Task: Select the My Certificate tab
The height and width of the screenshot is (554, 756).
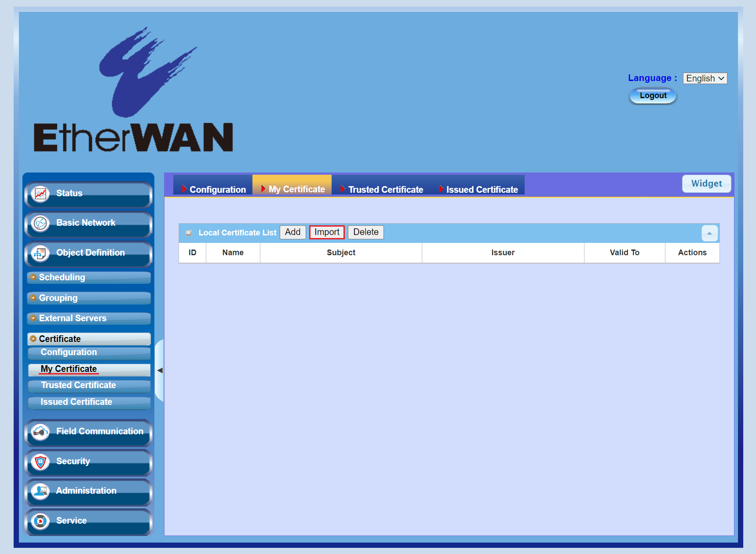Action: [x=292, y=185]
